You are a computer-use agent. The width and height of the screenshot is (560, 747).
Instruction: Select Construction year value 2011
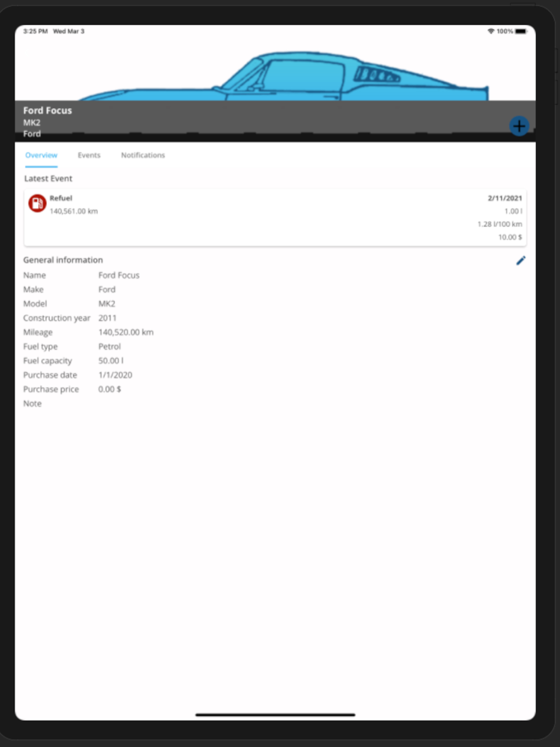click(x=107, y=318)
